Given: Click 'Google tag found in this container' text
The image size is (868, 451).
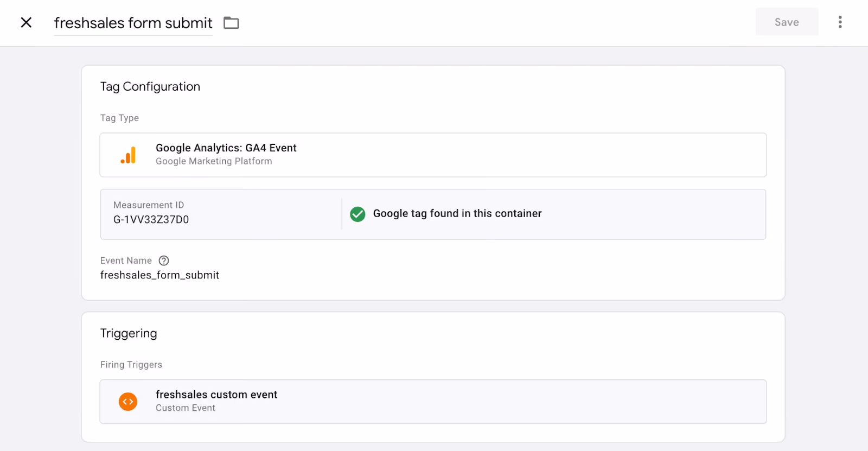Looking at the screenshot, I should [457, 214].
